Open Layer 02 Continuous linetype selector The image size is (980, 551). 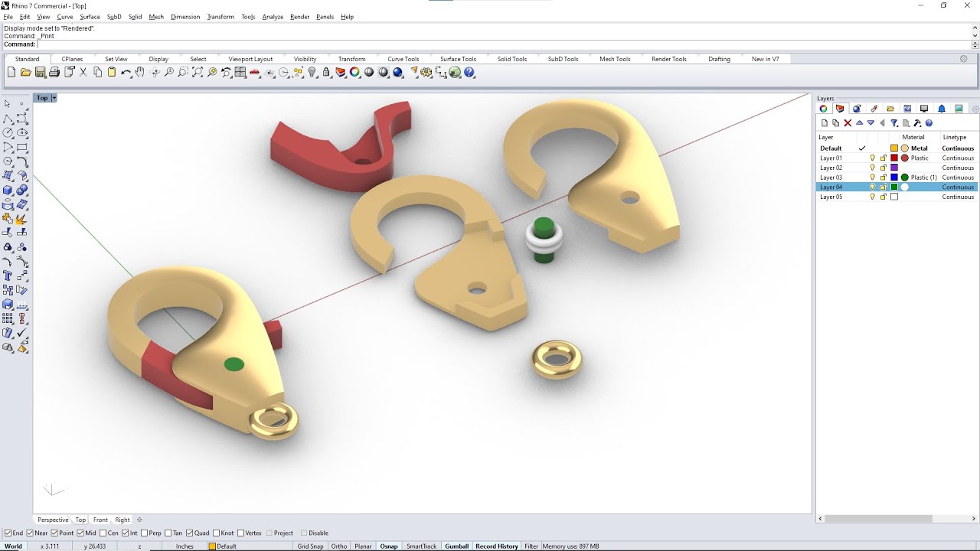click(958, 168)
